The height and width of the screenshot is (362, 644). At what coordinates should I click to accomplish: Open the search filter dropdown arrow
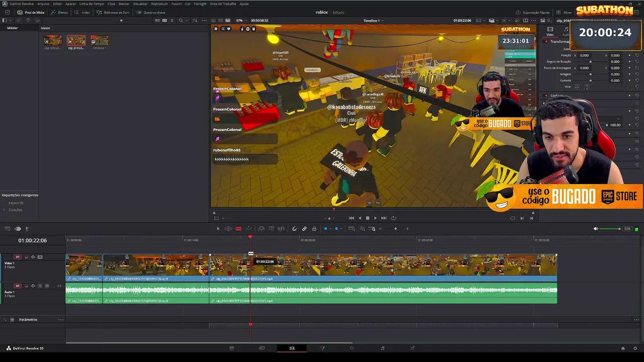[x=186, y=21]
